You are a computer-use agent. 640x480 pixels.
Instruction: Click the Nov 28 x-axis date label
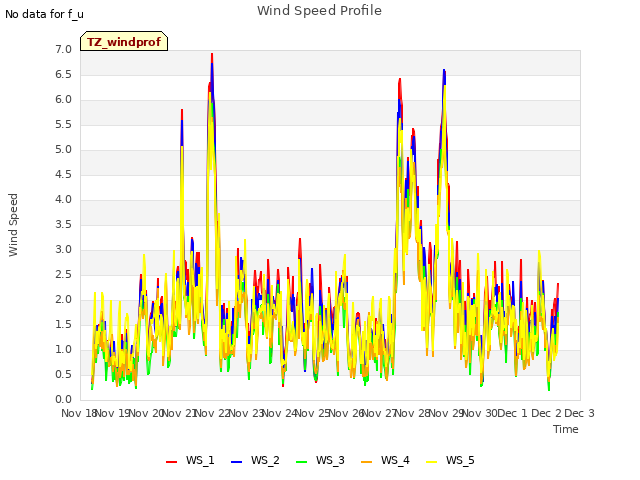click(x=413, y=413)
